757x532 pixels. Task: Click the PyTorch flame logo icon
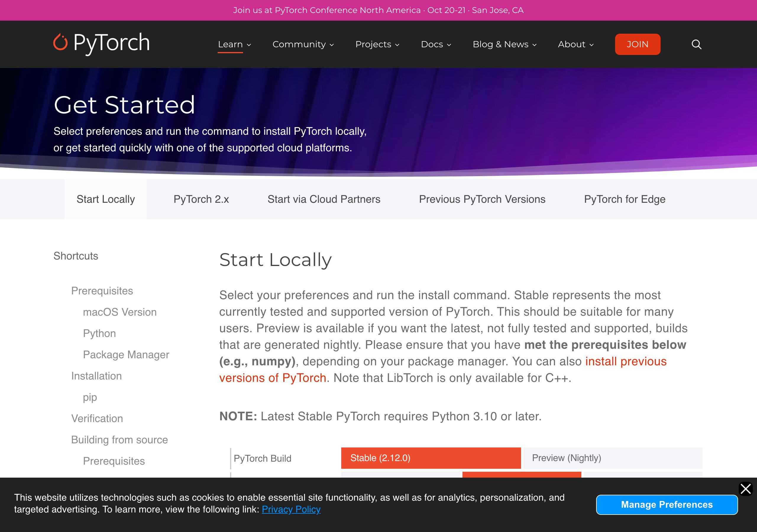[60, 42]
